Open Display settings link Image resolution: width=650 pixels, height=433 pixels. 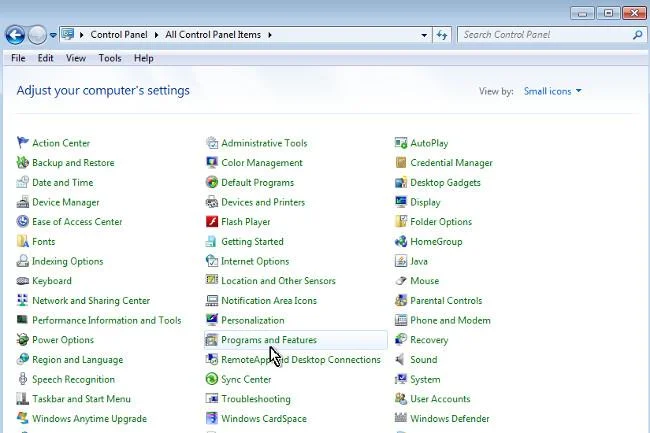[x=425, y=202]
